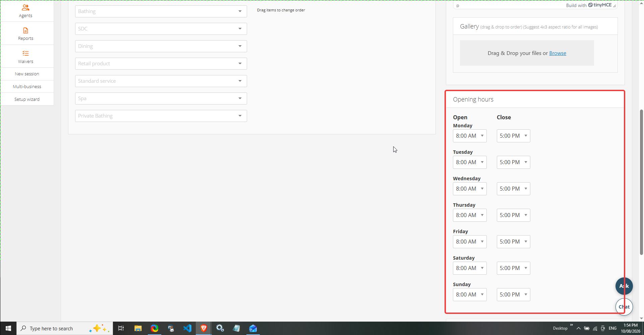This screenshot has width=644, height=335.
Task: Expand the Private Bathing dropdown
Action: point(161,116)
